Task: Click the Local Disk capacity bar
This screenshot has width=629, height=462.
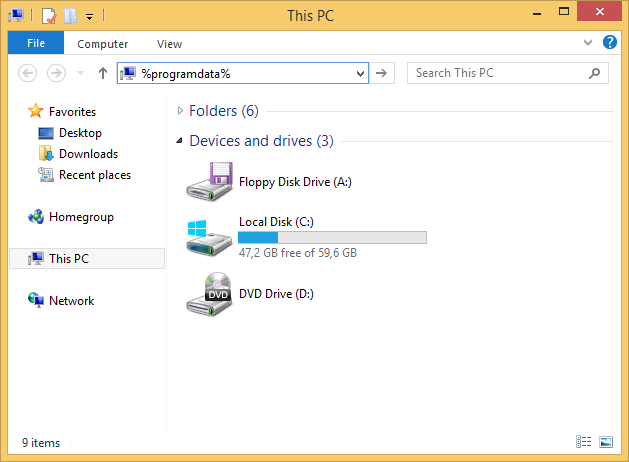Action: click(x=332, y=237)
